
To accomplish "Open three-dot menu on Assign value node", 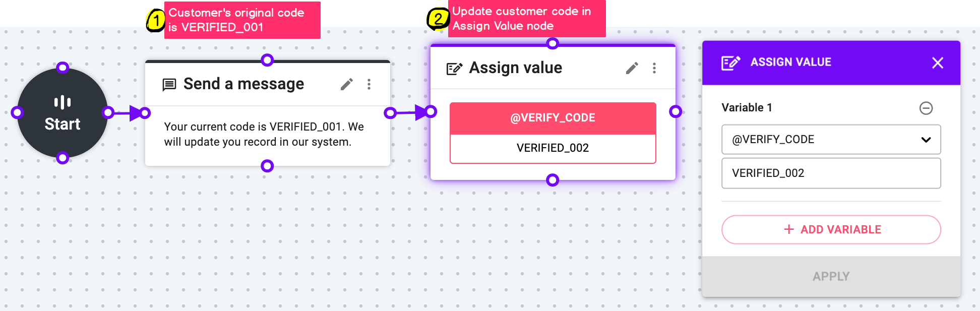I will (654, 68).
